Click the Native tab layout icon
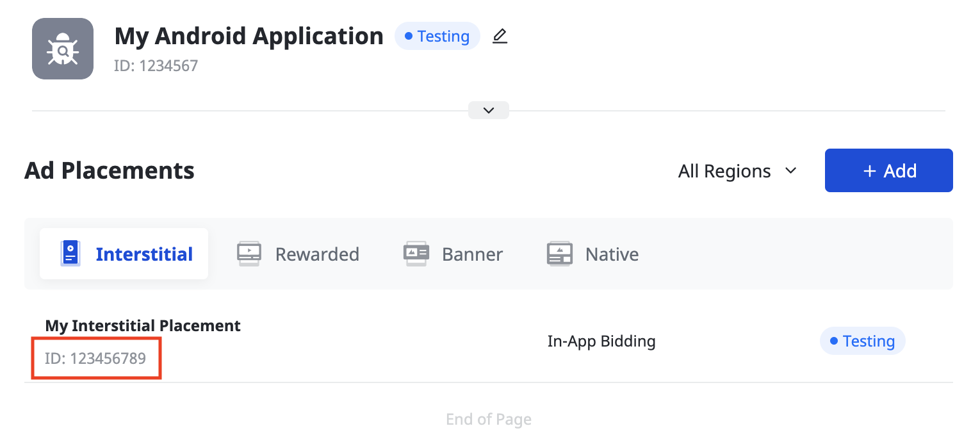The image size is (980, 442). (x=559, y=254)
